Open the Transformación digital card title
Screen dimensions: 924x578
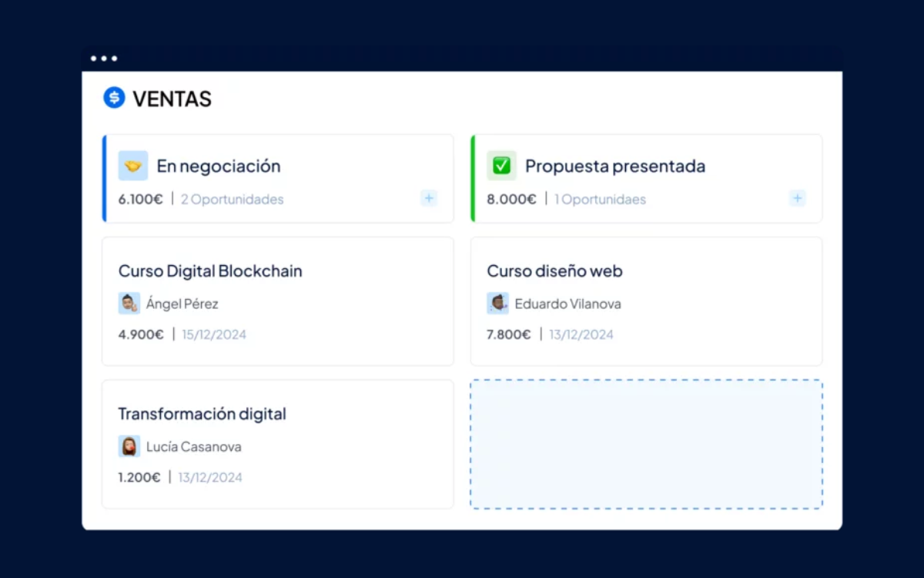(202, 414)
